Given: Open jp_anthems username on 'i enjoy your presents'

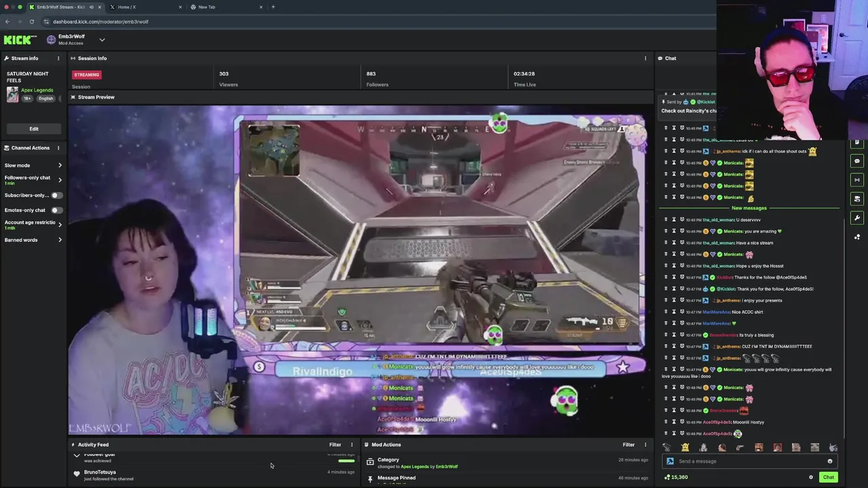Looking at the screenshot, I should click(729, 300).
